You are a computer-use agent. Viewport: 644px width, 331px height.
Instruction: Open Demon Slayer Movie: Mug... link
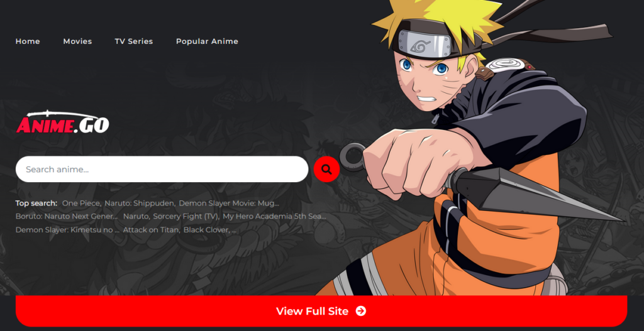pyautogui.click(x=229, y=203)
